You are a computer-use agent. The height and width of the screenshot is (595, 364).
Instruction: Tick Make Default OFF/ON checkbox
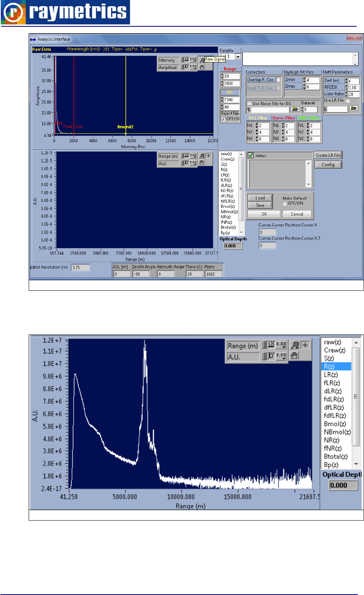click(285, 204)
